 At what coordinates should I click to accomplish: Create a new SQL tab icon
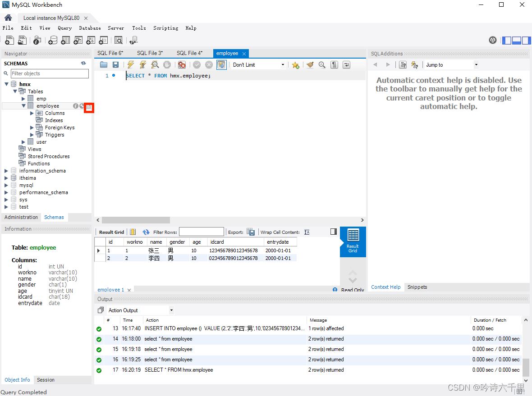pyautogui.click(x=9, y=41)
